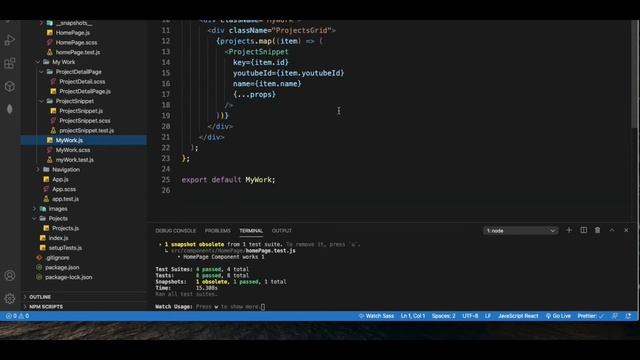
Task: Maximize the terminal panel with up chevron
Action: [x=612, y=230]
